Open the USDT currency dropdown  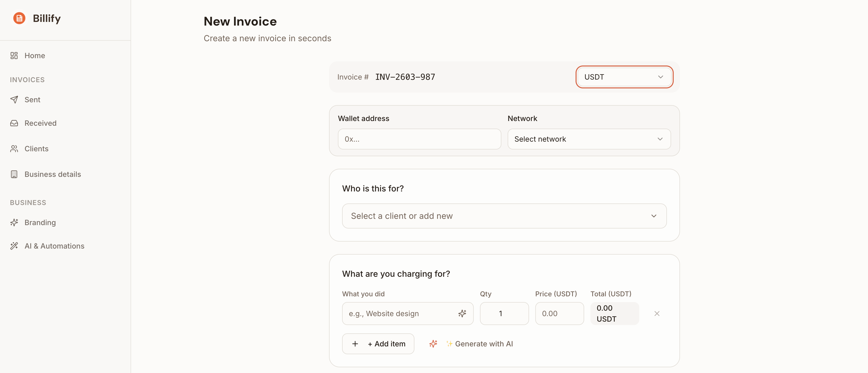(624, 77)
